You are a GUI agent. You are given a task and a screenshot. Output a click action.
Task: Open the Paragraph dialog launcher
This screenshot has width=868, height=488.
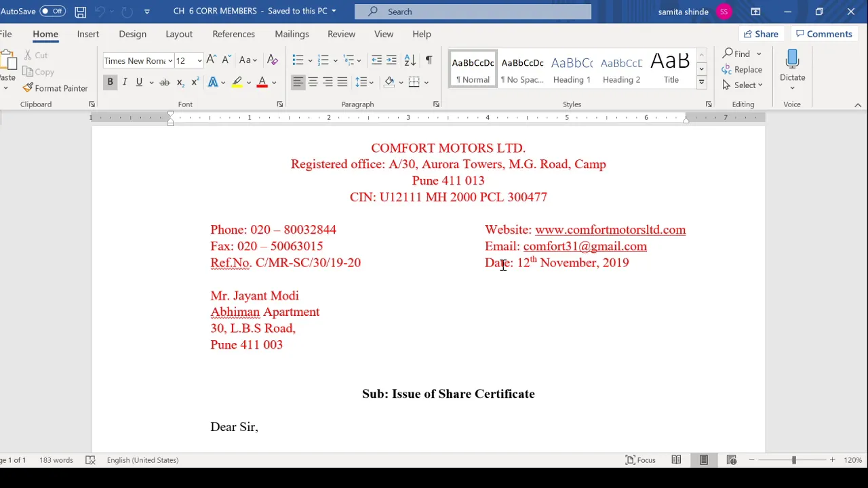[x=436, y=104]
